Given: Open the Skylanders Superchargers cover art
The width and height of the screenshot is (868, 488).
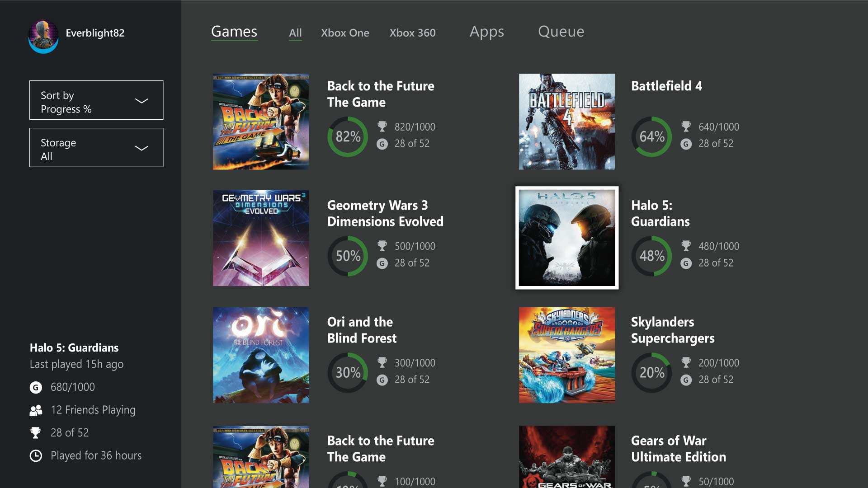Looking at the screenshot, I should [x=567, y=355].
